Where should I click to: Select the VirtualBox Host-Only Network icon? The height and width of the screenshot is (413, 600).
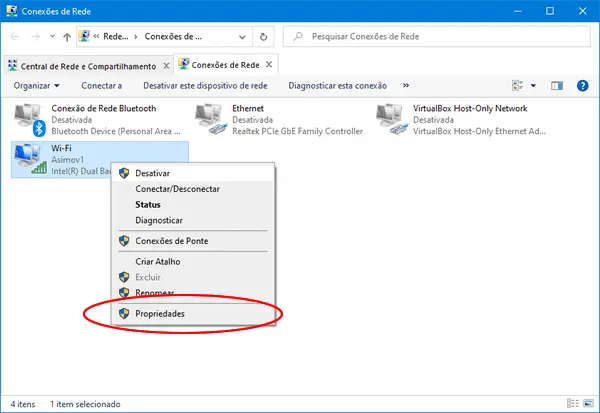point(391,120)
